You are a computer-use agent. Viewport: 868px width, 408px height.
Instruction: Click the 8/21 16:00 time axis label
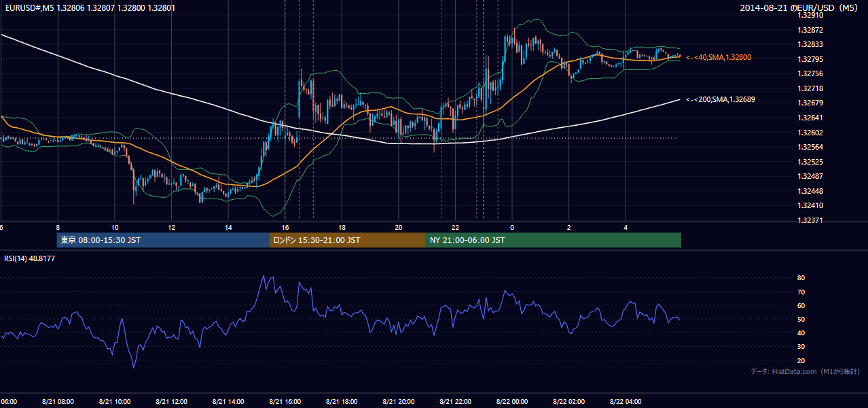pos(285,401)
